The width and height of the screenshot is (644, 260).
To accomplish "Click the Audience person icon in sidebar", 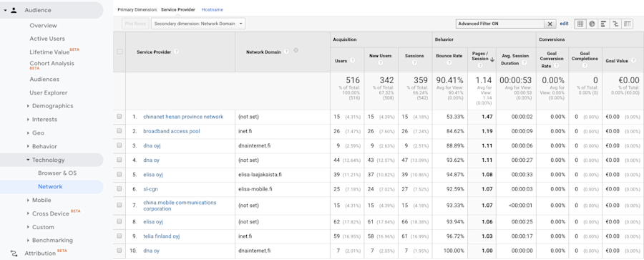I will [14, 10].
